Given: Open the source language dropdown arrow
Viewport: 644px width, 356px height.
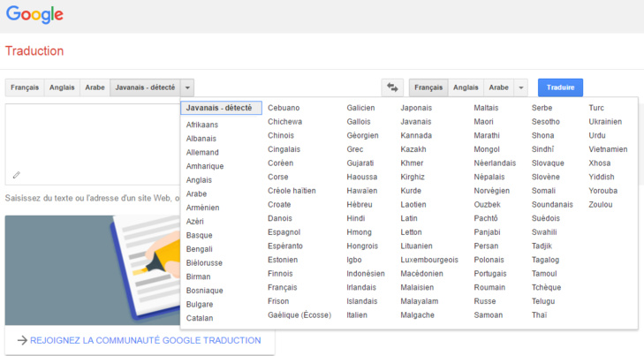Looking at the screenshot, I should (x=187, y=87).
